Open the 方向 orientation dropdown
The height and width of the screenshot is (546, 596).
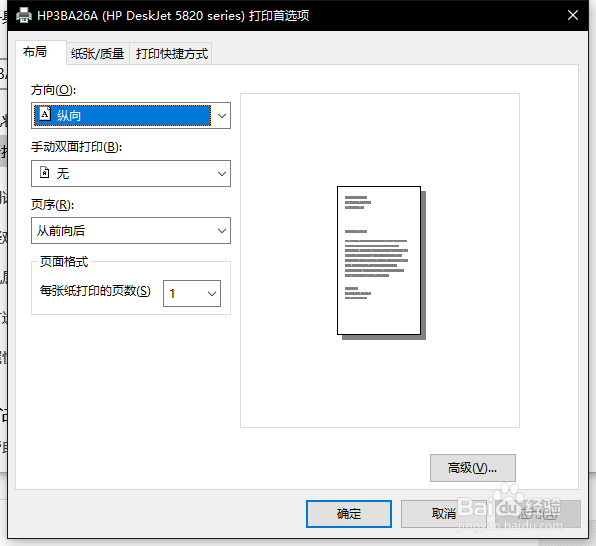click(131, 115)
